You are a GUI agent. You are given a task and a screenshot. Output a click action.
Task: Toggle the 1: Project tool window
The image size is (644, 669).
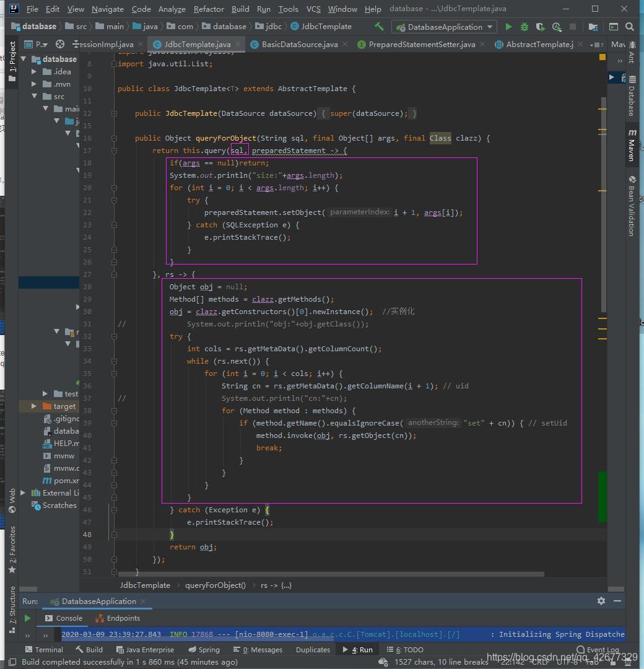point(12,57)
